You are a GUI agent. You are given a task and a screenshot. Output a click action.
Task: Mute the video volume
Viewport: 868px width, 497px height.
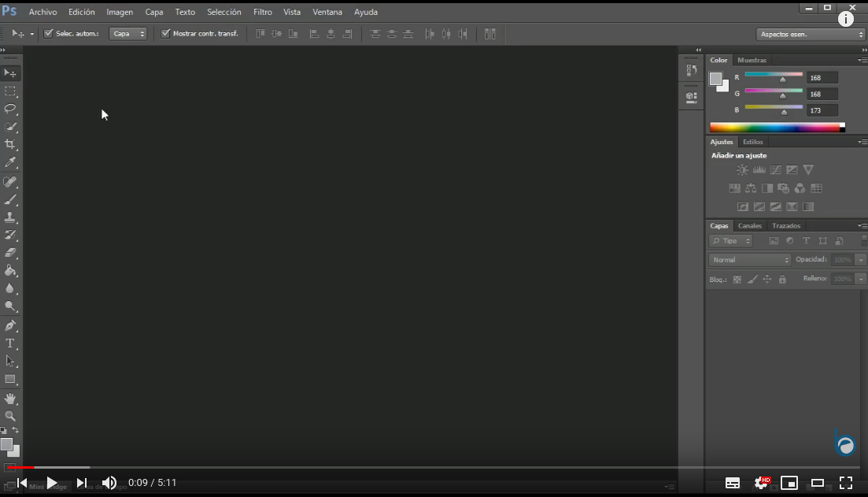[109, 483]
